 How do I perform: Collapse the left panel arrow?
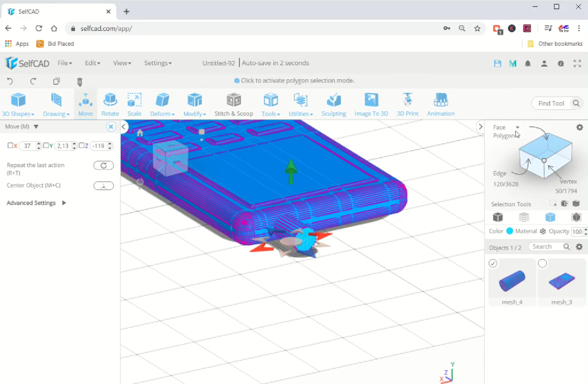(x=124, y=127)
